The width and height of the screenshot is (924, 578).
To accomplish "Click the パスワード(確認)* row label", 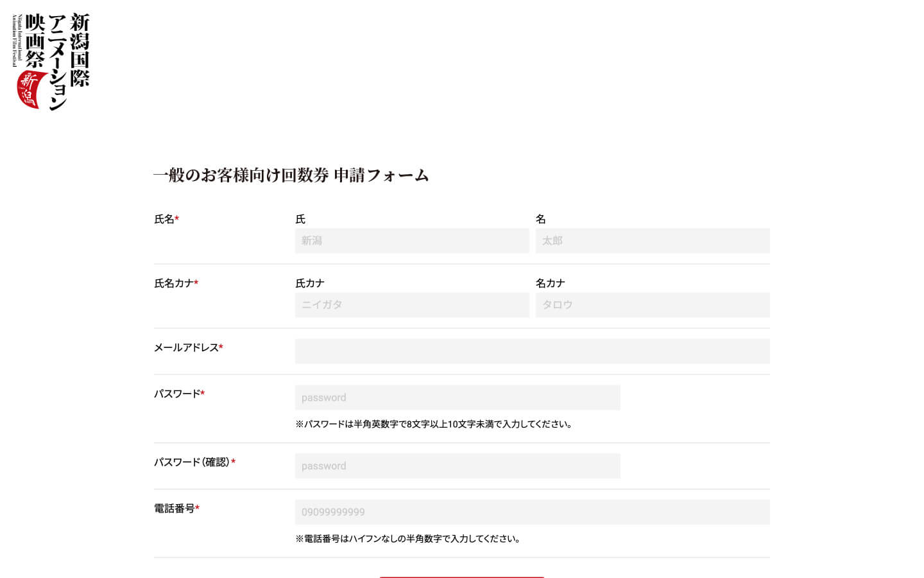I will (x=194, y=462).
